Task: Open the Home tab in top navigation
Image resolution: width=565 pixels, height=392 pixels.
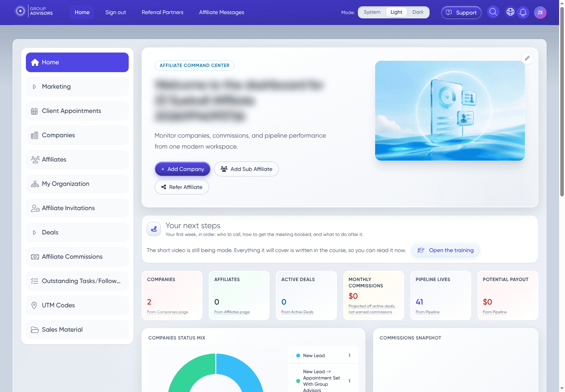Action: [82, 13]
